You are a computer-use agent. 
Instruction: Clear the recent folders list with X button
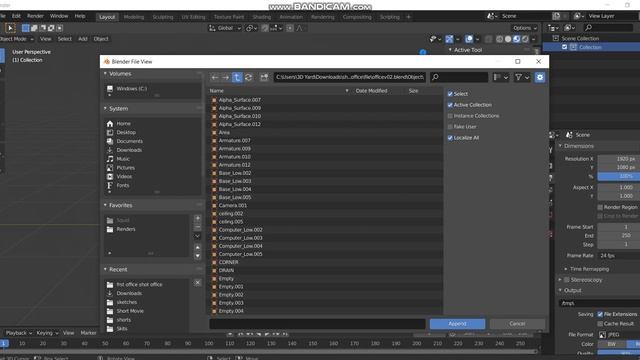pyautogui.click(x=198, y=283)
